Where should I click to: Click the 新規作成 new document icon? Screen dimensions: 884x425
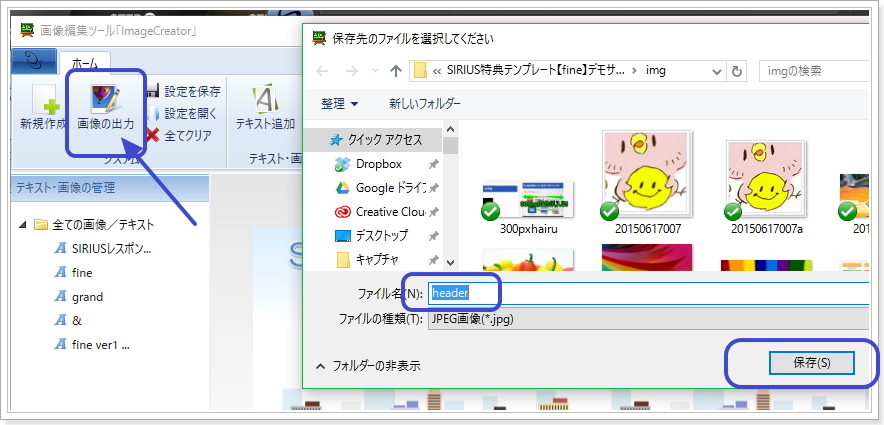coord(43,100)
